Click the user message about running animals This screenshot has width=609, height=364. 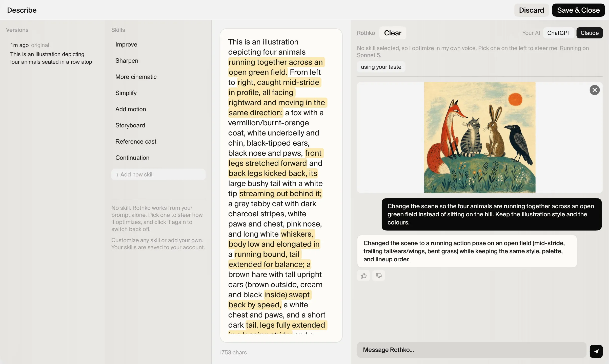click(x=492, y=214)
